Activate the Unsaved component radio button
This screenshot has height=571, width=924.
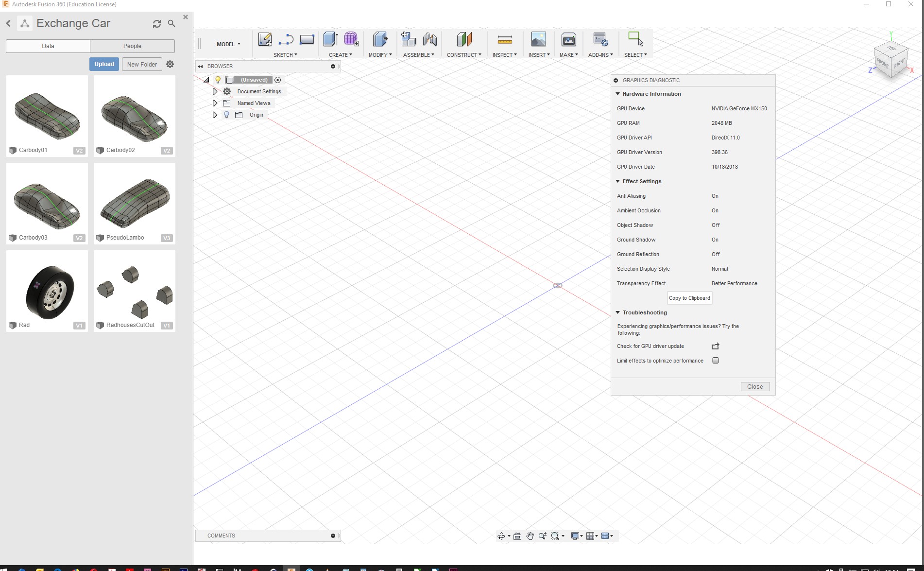point(278,80)
